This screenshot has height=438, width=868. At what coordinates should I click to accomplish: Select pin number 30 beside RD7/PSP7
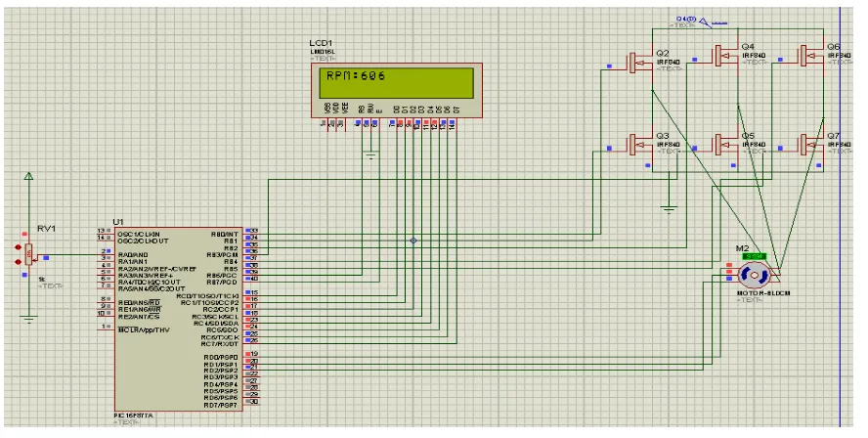254,402
